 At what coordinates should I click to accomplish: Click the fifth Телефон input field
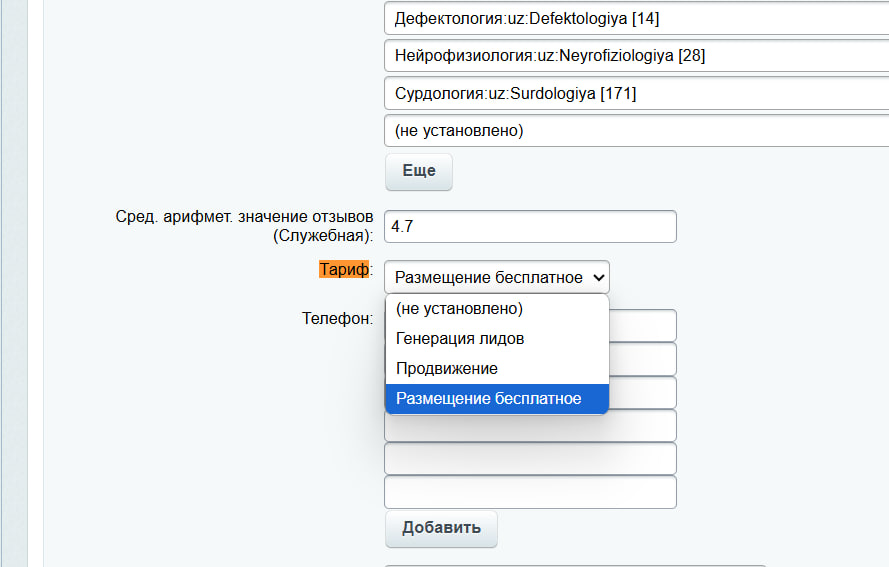530,459
